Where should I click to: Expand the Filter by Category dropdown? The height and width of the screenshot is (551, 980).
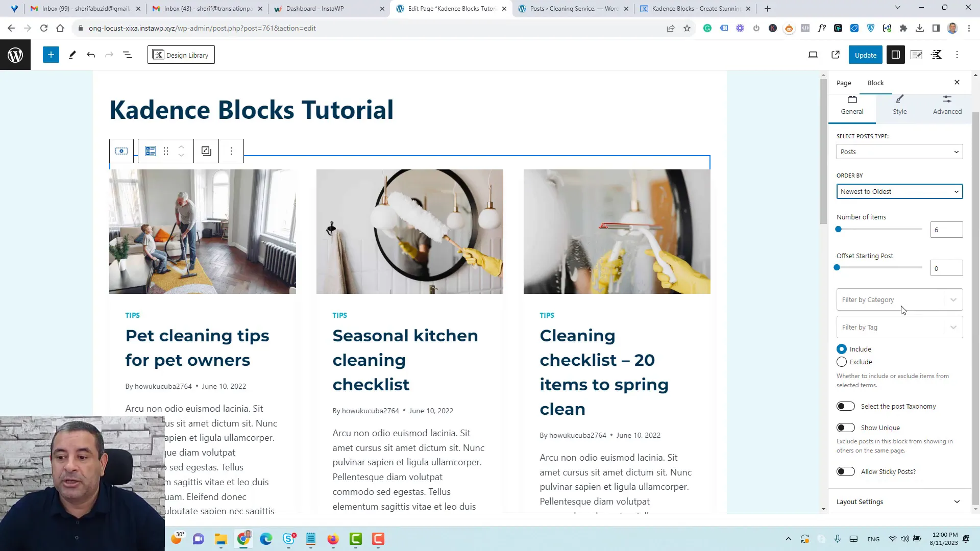(x=954, y=299)
